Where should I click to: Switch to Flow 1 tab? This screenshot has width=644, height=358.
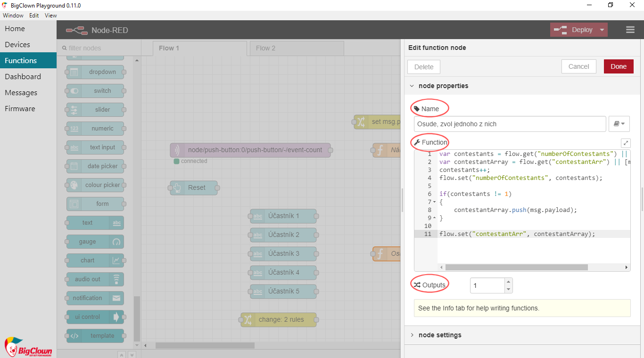click(x=200, y=48)
